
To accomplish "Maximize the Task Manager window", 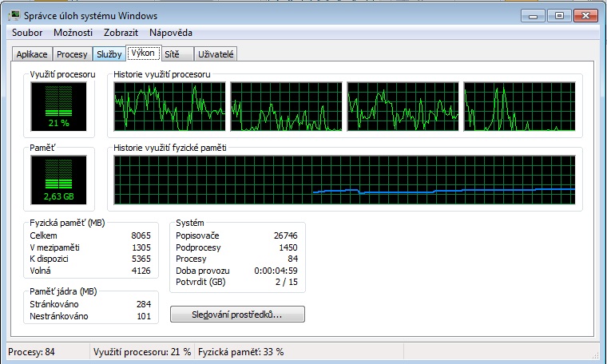I will click(558, 14).
